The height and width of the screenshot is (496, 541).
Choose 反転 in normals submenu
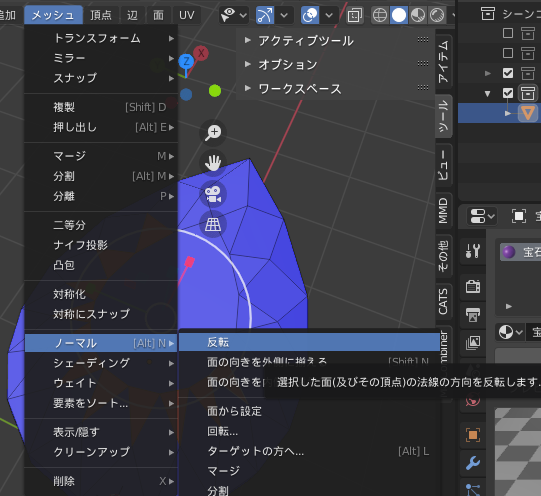click(x=309, y=342)
